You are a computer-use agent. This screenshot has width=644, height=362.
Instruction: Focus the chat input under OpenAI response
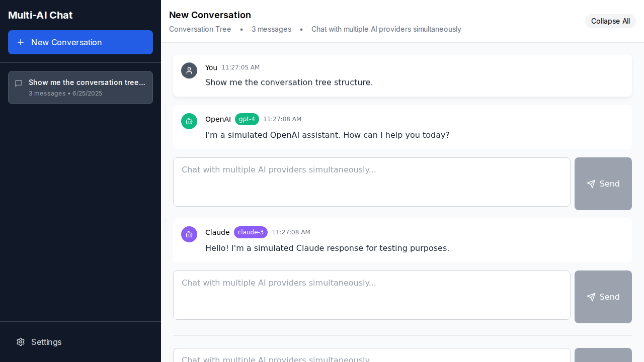point(372,182)
